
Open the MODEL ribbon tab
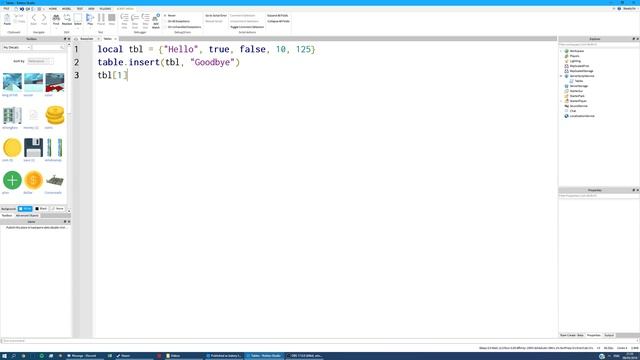click(66, 9)
